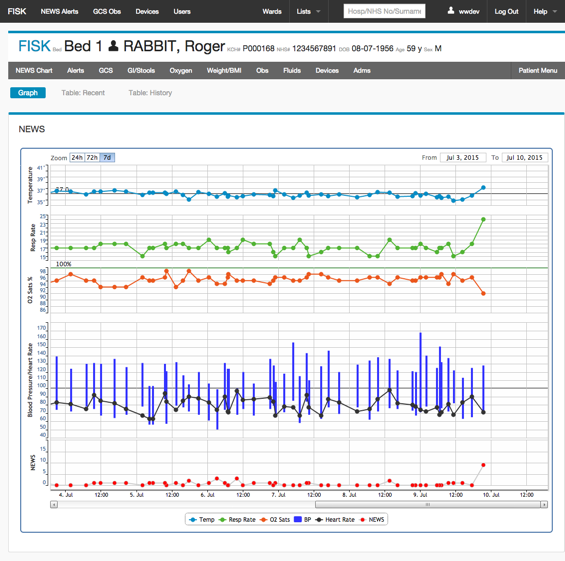Viewport: 565px width, 561px height.
Task: Toggle the Heart Rate legend marker
Action: 319,520
